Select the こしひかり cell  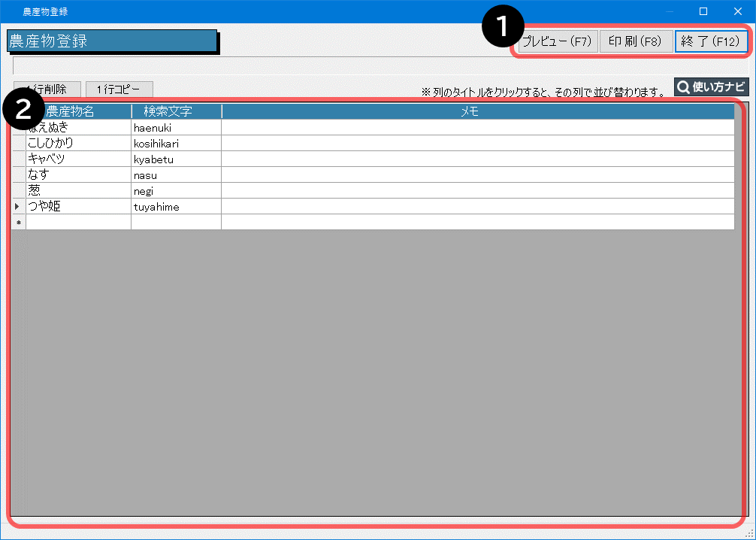[78, 143]
